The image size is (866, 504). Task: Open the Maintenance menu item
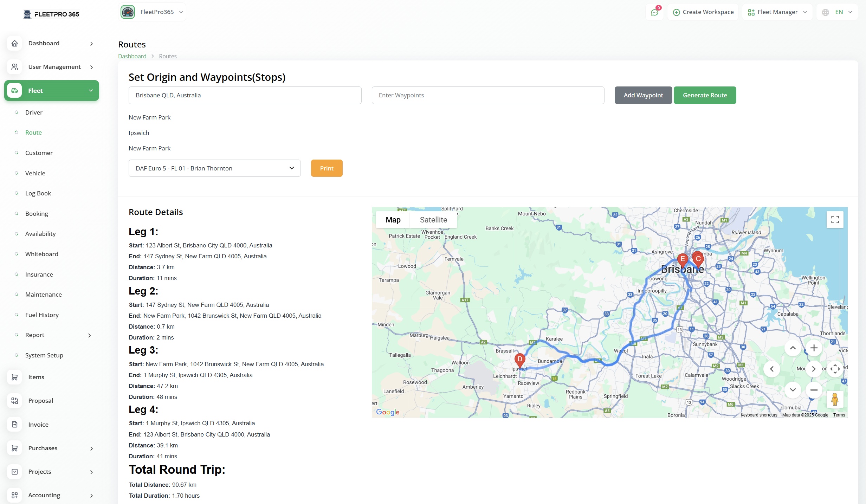pos(44,295)
